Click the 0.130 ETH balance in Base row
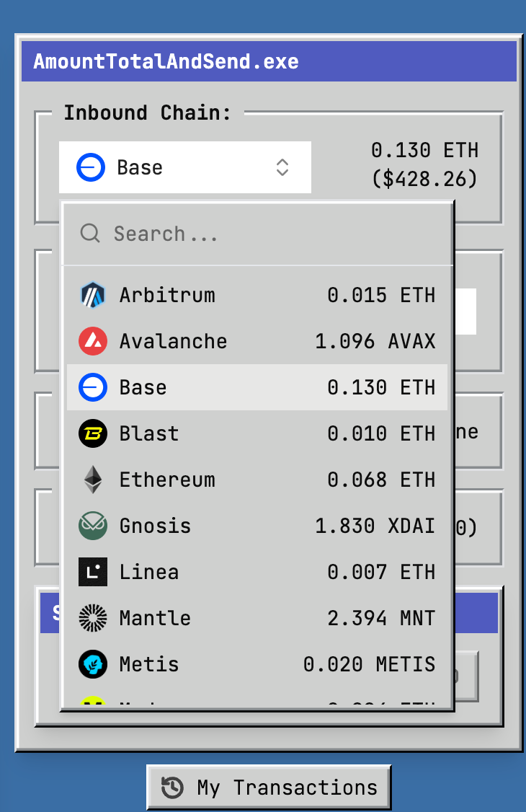This screenshot has width=526, height=812. click(381, 387)
